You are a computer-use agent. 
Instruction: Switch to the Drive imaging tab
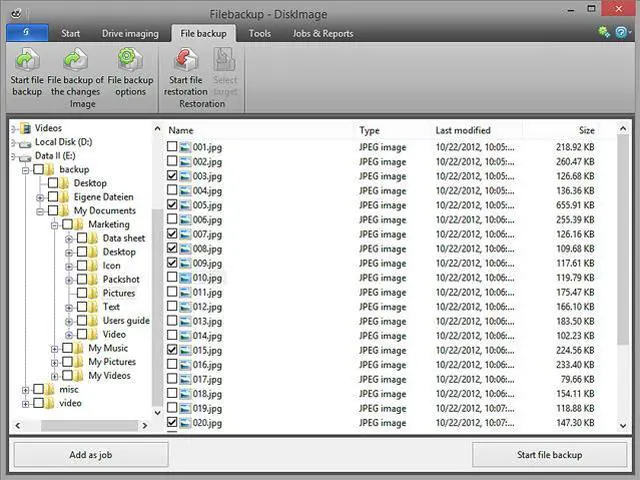[130, 33]
